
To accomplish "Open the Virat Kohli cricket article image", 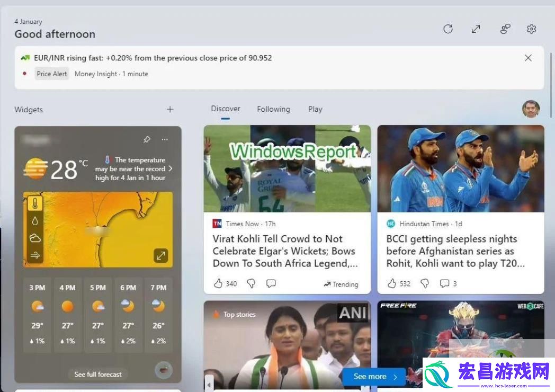I will (287, 168).
